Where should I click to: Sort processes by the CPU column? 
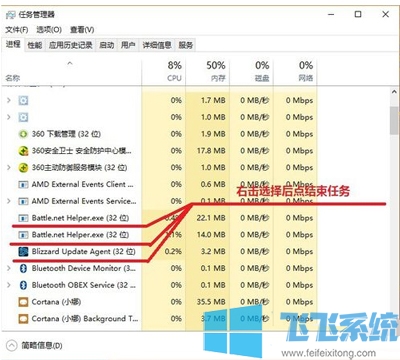pos(174,78)
